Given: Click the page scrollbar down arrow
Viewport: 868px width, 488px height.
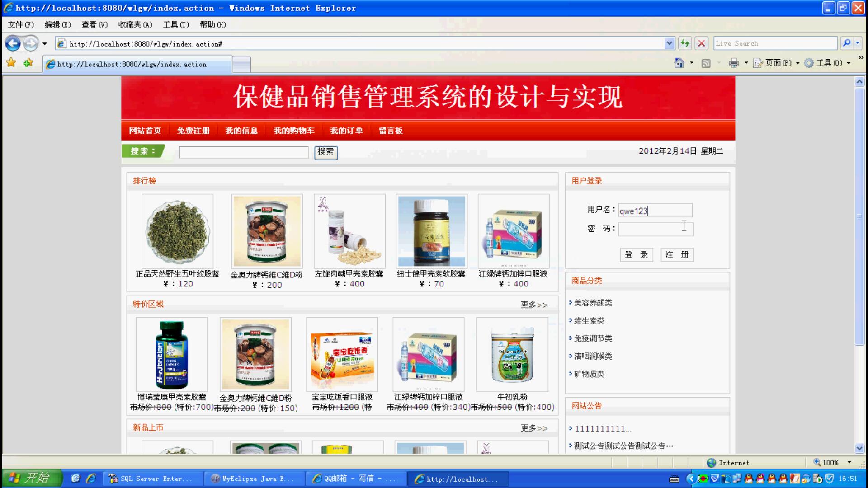Looking at the screenshot, I should point(859,448).
